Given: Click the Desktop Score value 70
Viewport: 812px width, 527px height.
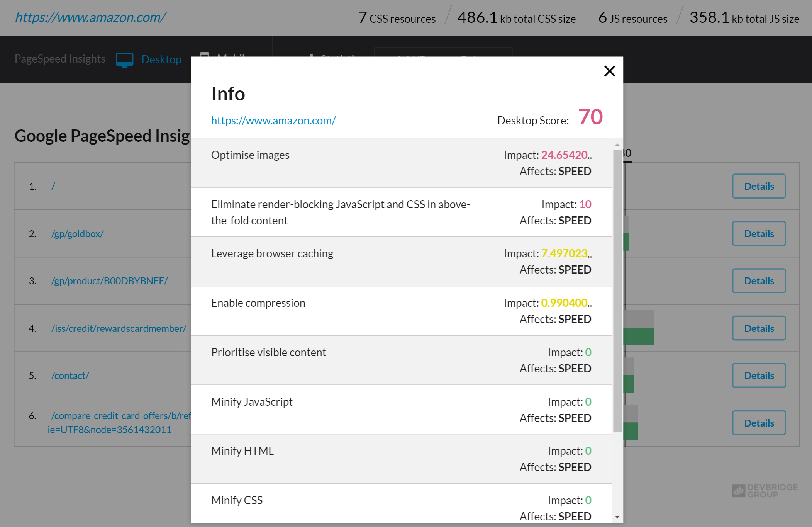Looking at the screenshot, I should coord(590,117).
